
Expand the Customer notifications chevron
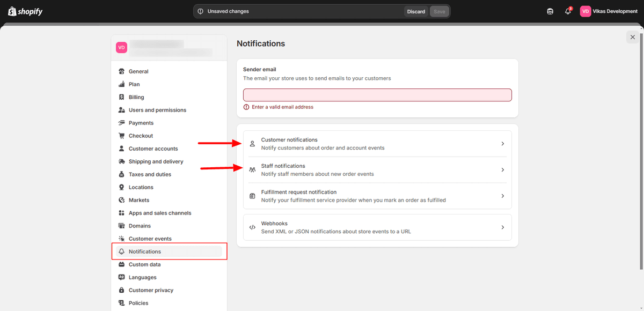[x=503, y=144]
